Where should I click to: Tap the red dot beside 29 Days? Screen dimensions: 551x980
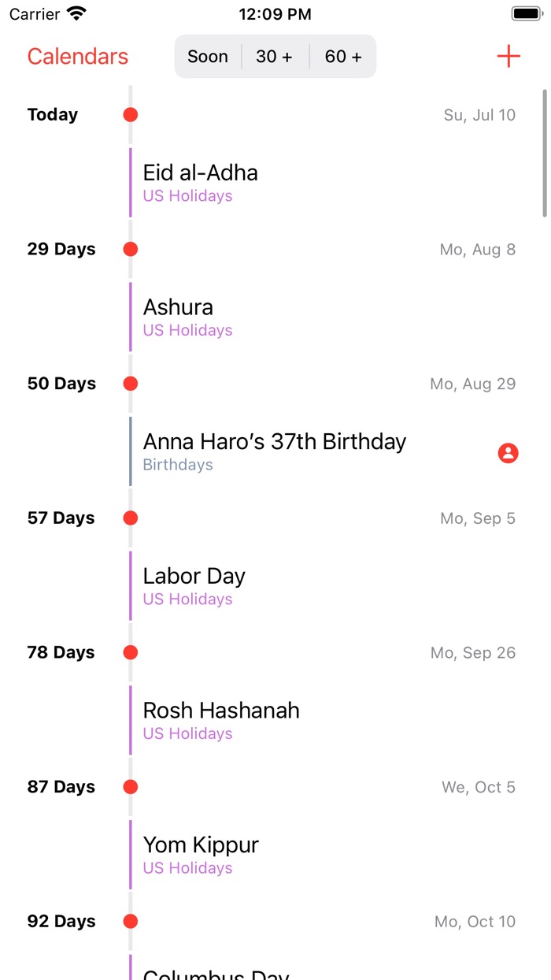click(129, 249)
